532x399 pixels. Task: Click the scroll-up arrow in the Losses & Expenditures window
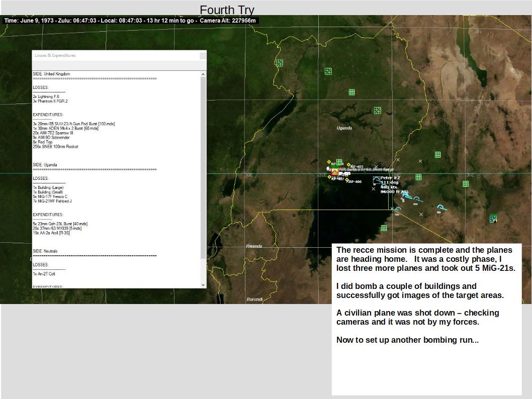point(203,73)
